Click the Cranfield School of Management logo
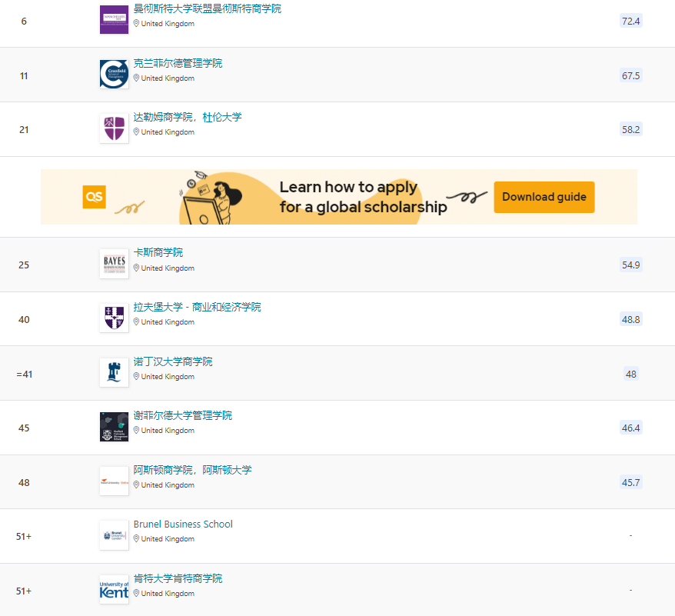The height and width of the screenshot is (616, 675). 114,74
